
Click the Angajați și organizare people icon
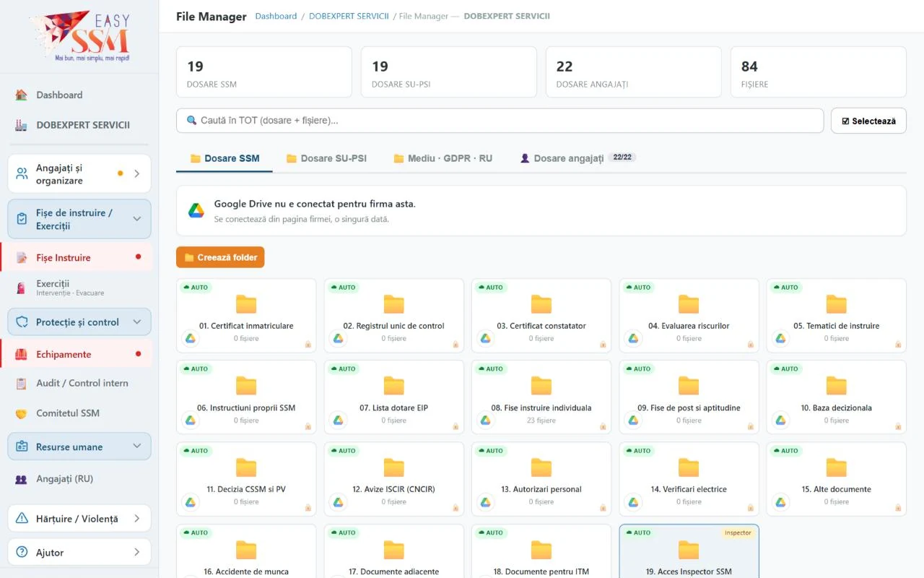point(22,173)
